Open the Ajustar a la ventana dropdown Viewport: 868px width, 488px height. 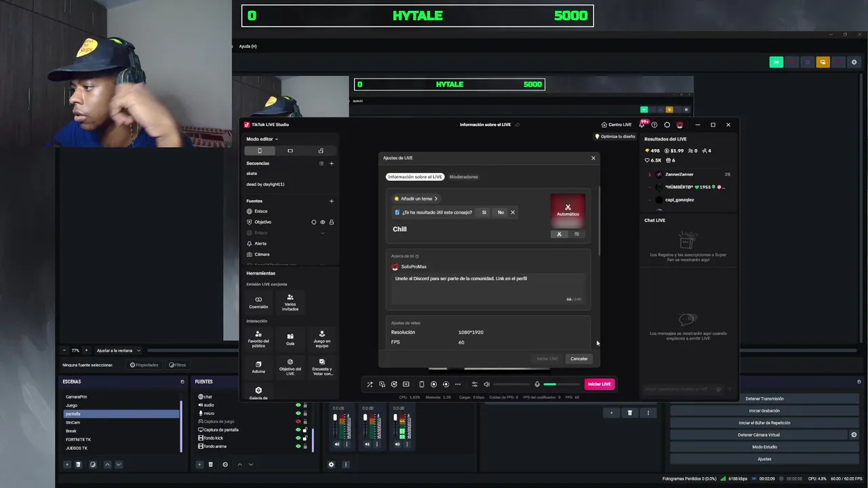point(119,350)
